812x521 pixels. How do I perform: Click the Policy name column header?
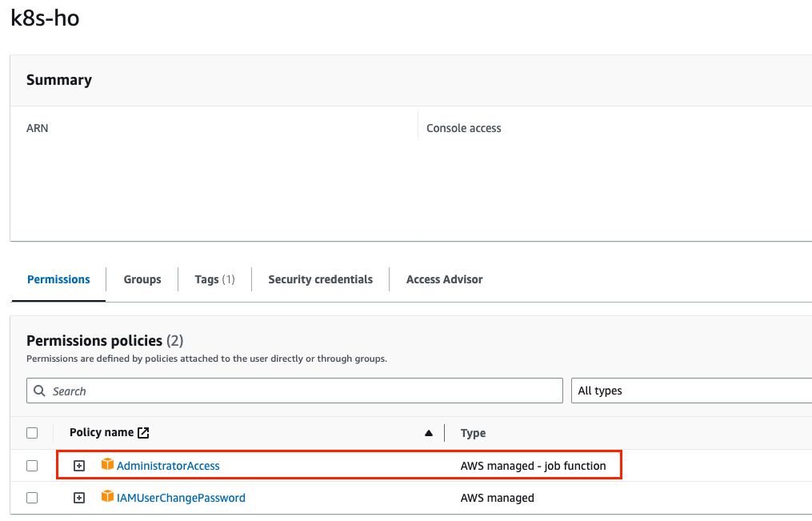(x=102, y=432)
